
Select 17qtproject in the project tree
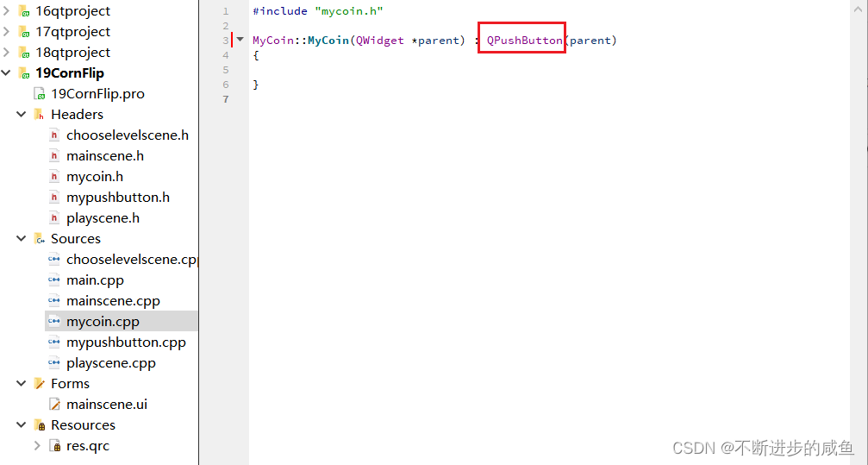[72, 32]
